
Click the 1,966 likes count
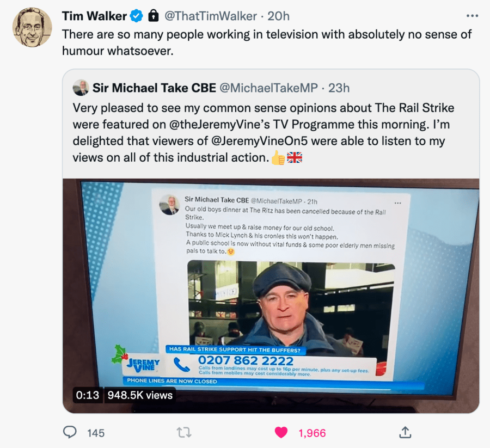(312, 433)
